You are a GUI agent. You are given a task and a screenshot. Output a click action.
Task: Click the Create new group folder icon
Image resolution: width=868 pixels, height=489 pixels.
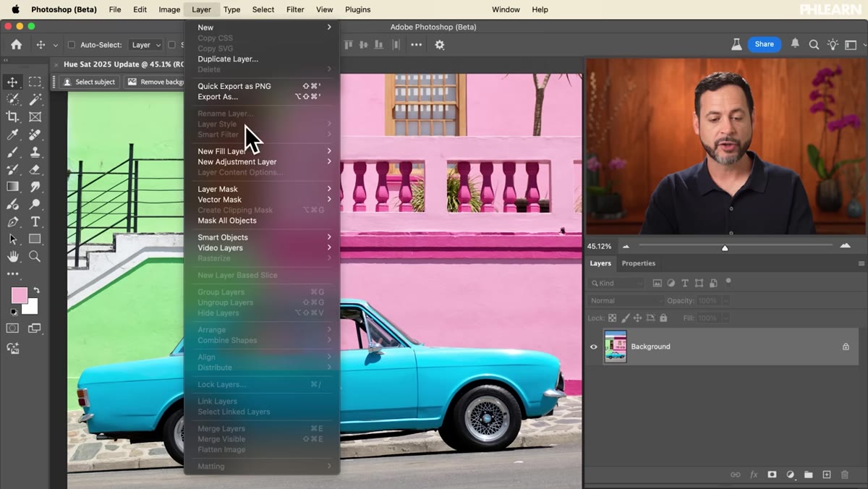[x=808, y=475]
